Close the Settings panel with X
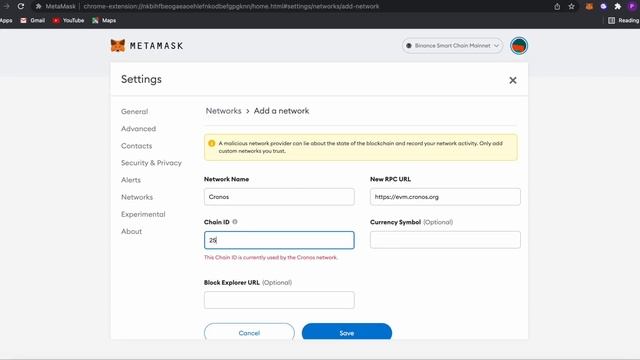The height and width of the screenshot is (360, 640). pyautogui.click(x=513, y=80)
